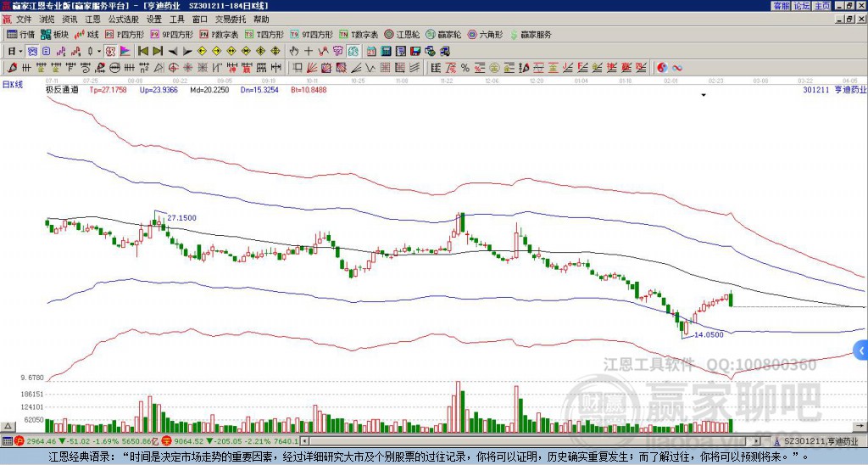
Task: Click the horizontal scrollbar left arrow
Action: (x=305, y=442)
